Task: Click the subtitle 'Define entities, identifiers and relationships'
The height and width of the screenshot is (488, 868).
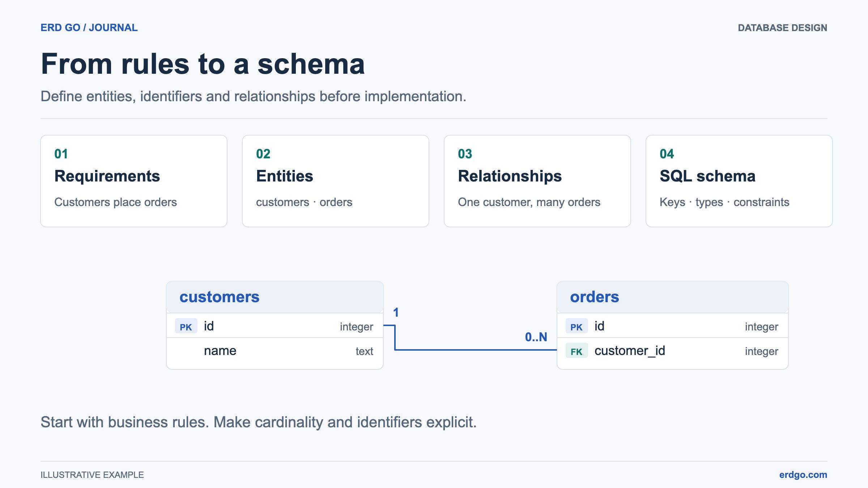Action: coord(253,97)
